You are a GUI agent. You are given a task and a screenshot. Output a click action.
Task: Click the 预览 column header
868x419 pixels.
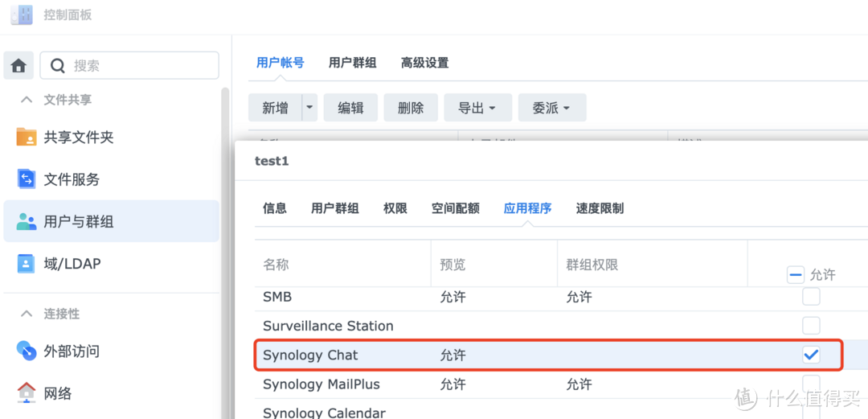[x=452, y=265]
